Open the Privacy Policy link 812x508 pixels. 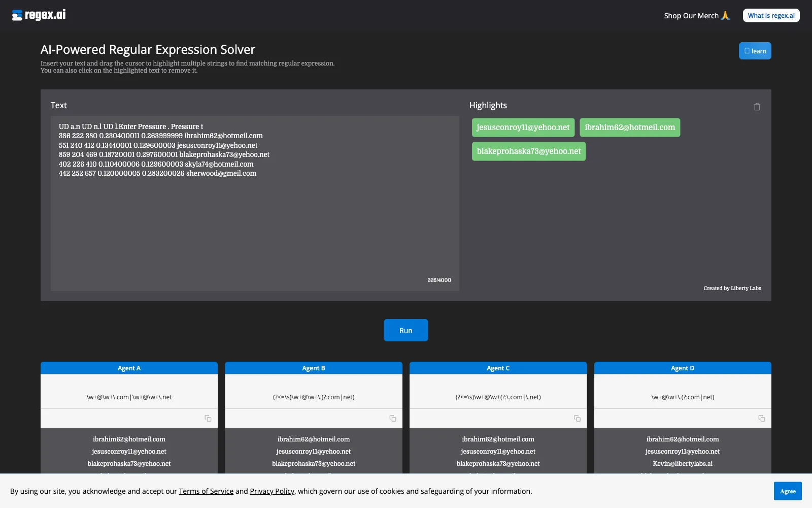click(272, 491)
